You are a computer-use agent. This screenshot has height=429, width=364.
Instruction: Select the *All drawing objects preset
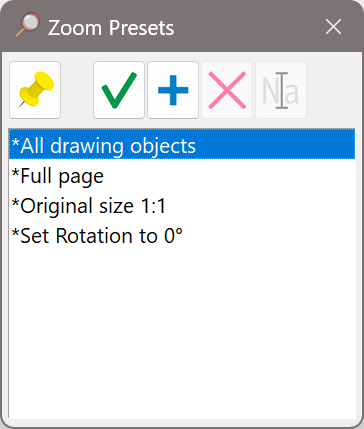[182, 144]
